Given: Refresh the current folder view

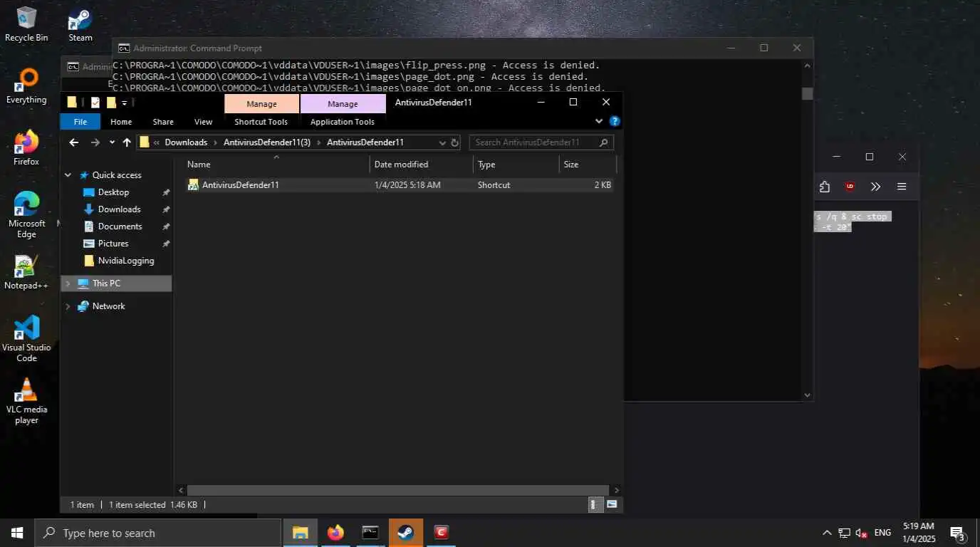Looking at the screenshot, I should click(454, 142).
